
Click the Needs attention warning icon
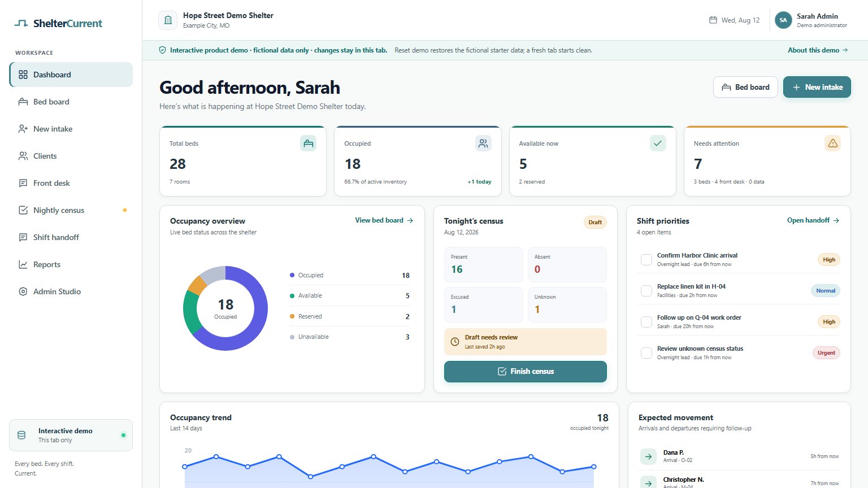coord(832,143)
